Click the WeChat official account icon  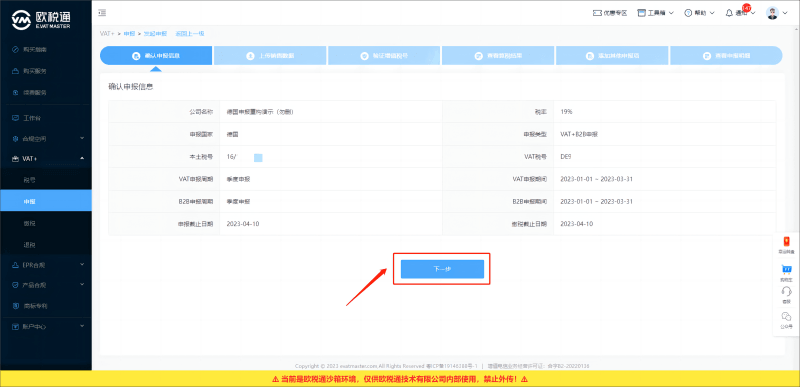tap(786, 317)
